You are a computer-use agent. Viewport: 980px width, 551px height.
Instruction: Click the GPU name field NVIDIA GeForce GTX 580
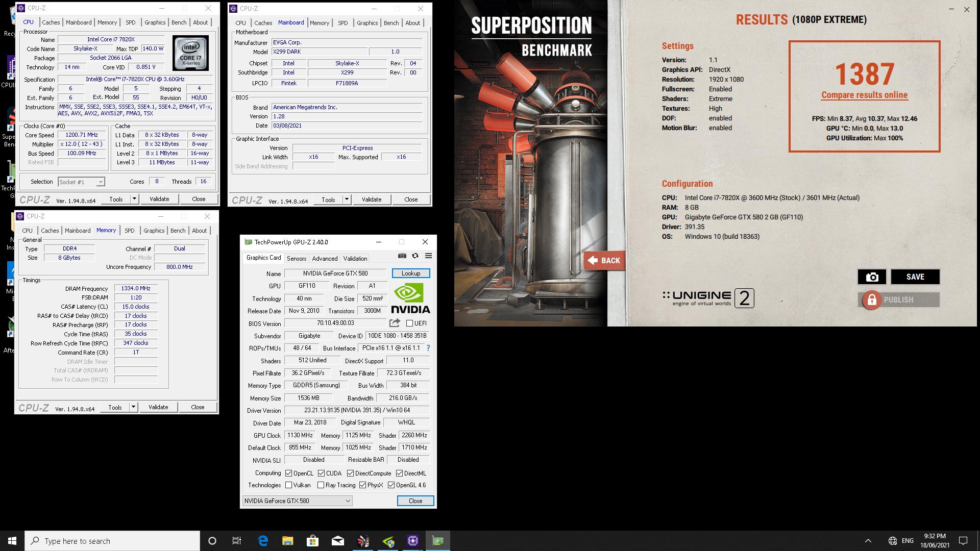pyautogui.click(x=335, y=273)
